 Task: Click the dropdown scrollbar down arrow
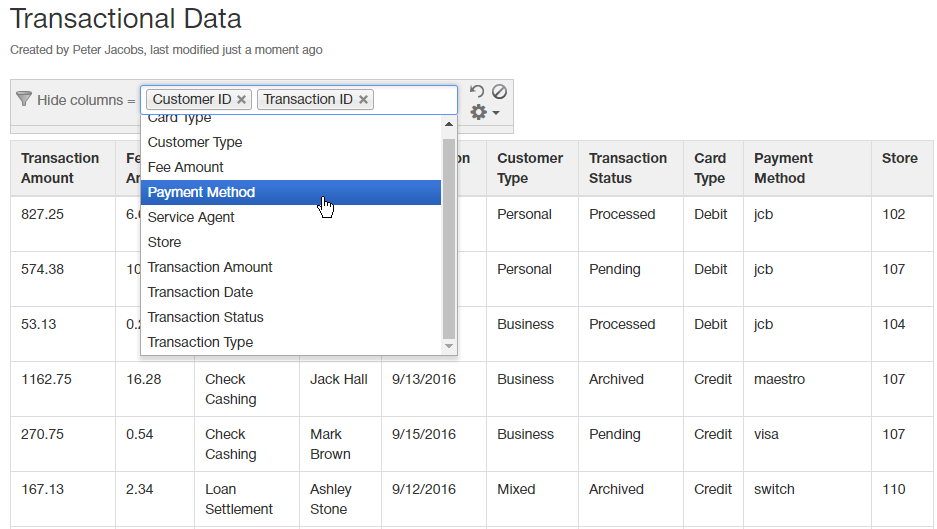tap(449, 346)
